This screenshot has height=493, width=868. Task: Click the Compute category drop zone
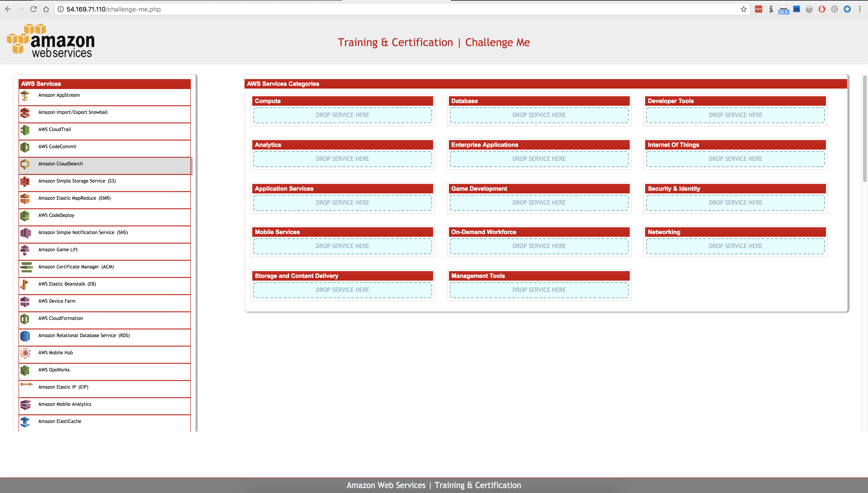[x=342, y=115]
